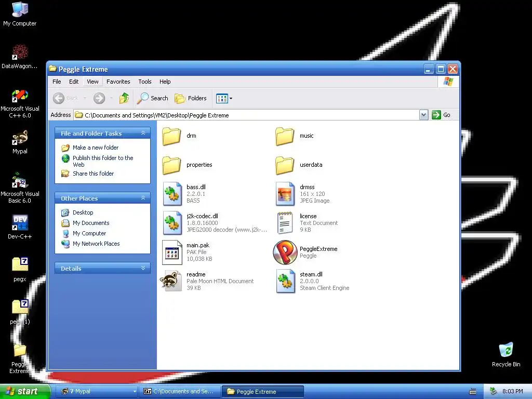Select the PeggleExtreme application icon
The width and height of the screenshot is (532, 399).
pyautogui.click(x=285, y=252)
